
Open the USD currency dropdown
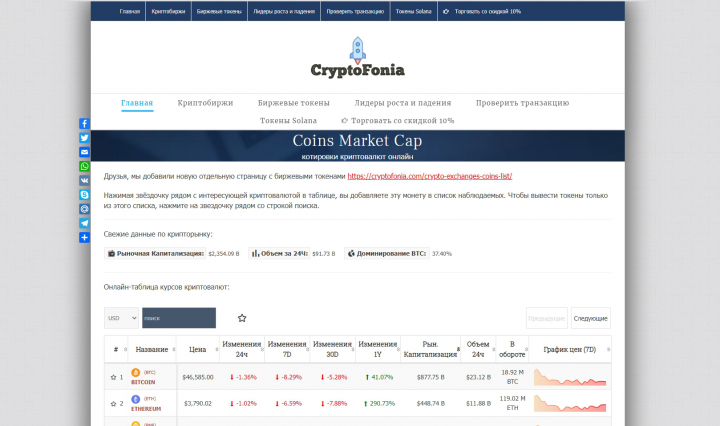[121, 318]
